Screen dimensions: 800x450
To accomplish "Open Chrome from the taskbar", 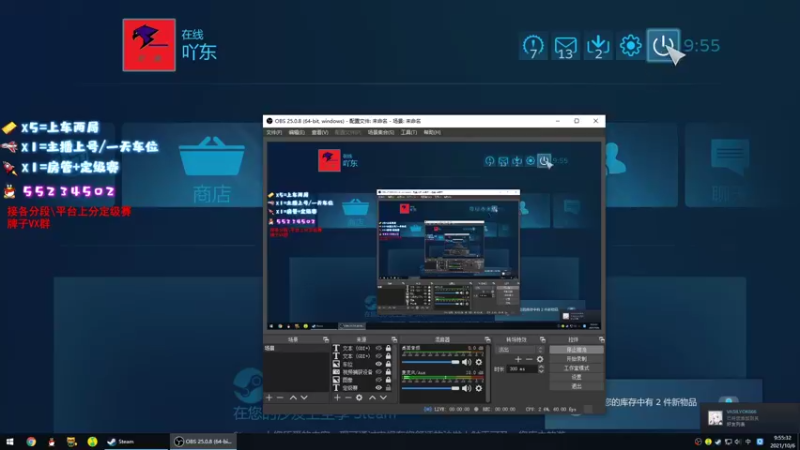I will 31,442.
